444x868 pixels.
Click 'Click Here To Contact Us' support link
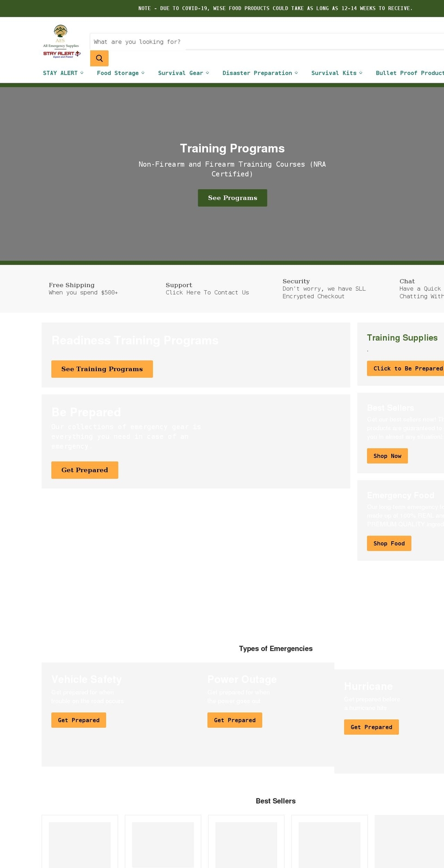point(207,293)
